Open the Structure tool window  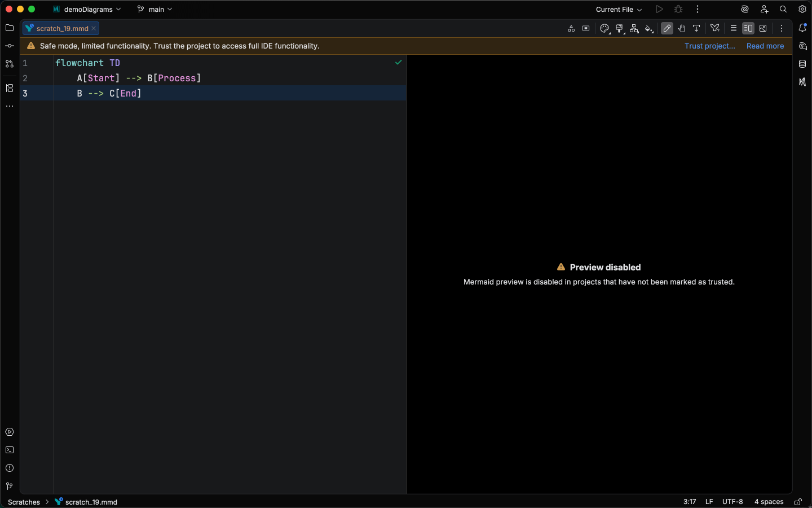[9, 88]
